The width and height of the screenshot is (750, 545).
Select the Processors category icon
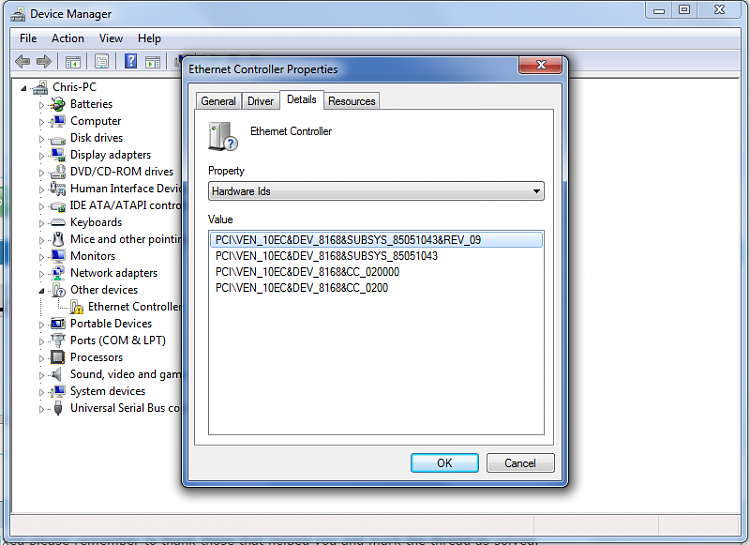point(58,357)
